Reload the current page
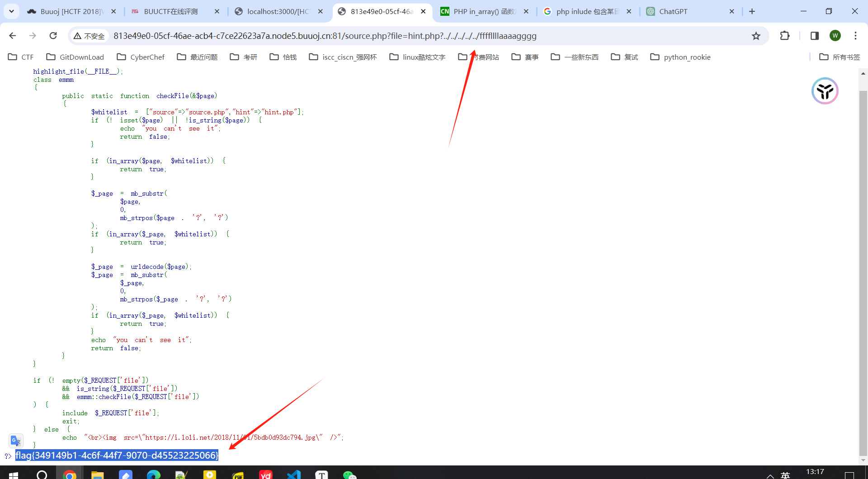The height and width of the screenshot is (479, 868). click(53, 36)
